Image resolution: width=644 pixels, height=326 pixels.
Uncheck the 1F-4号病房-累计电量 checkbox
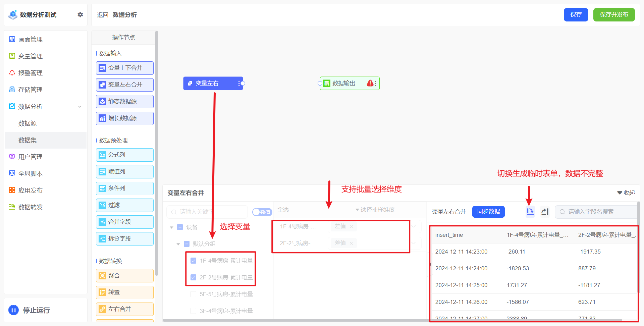point(194,261)
